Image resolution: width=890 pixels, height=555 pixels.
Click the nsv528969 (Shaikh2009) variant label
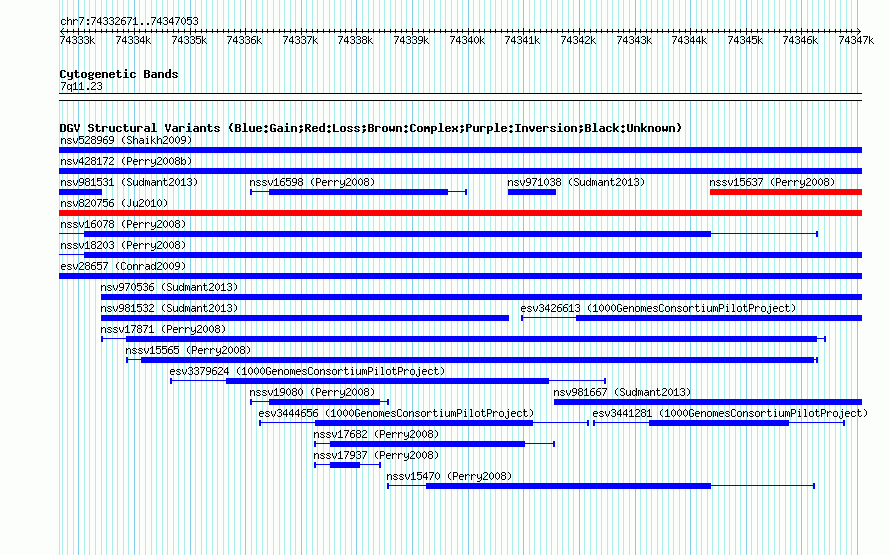[126, 140]
